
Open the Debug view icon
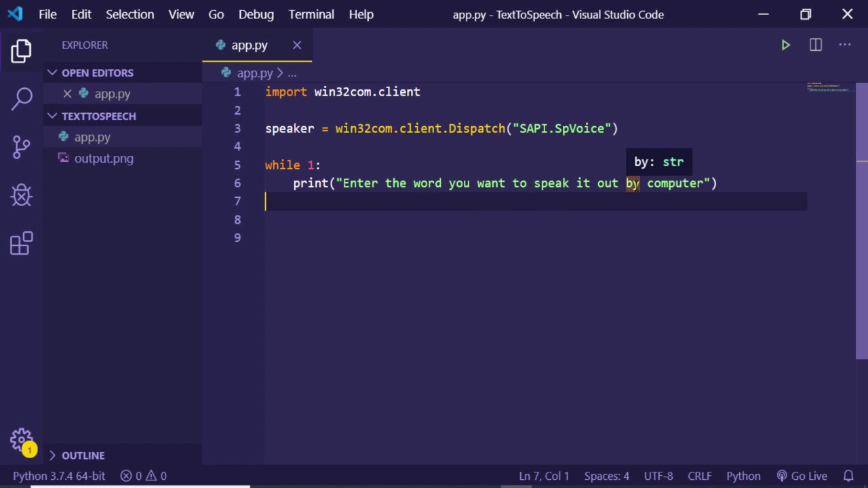coord(21,195)
